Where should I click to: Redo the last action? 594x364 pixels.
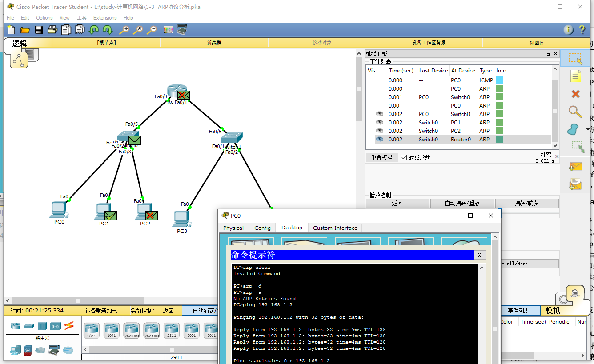tap(107, 30)
